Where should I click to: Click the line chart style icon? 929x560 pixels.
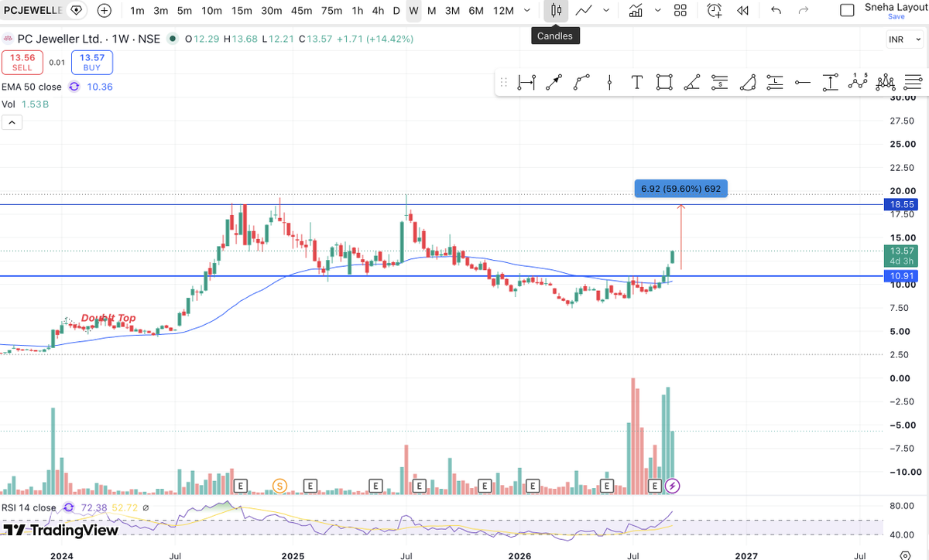584,11
